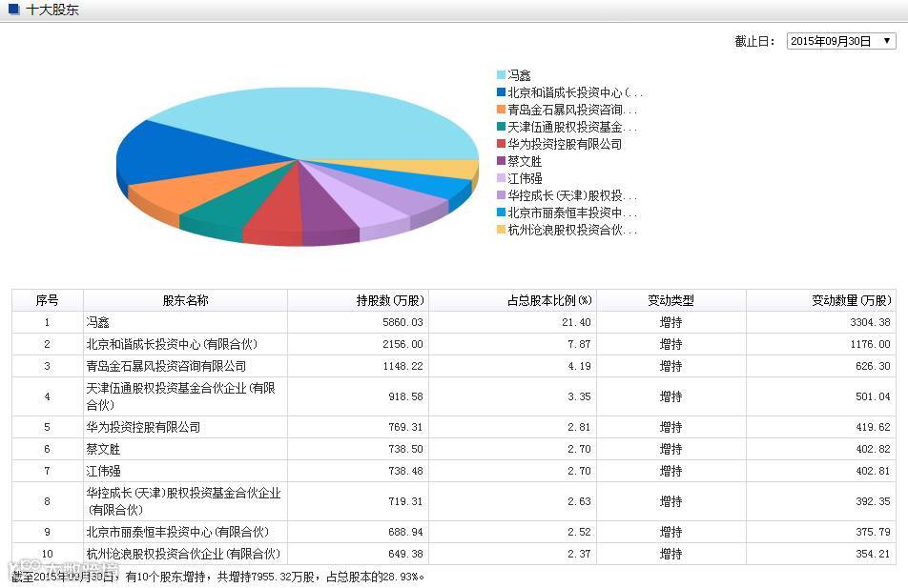Select legend label 冯鑫
The height and width of the screenshot is (588, 908).
[519, 74]
